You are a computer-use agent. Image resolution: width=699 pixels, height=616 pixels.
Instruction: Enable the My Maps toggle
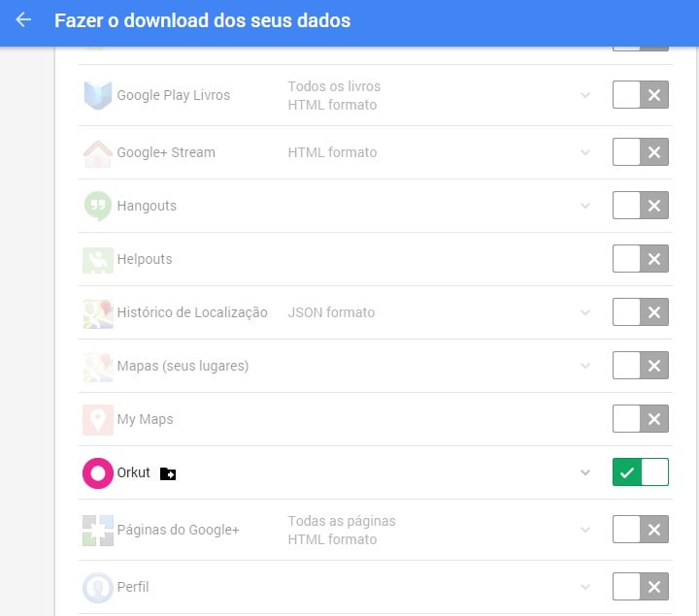[x=640, y=419]
